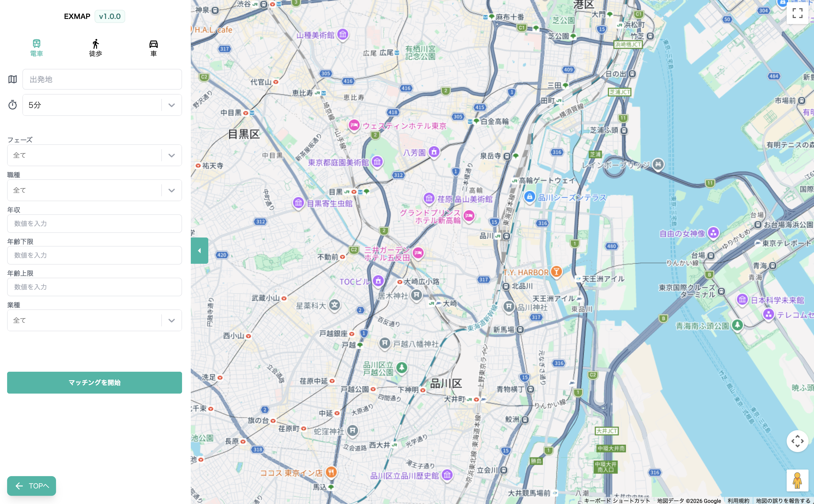Click the 年収 numeric input
This screenshot has width=814, height=504.
pos(94,223)
